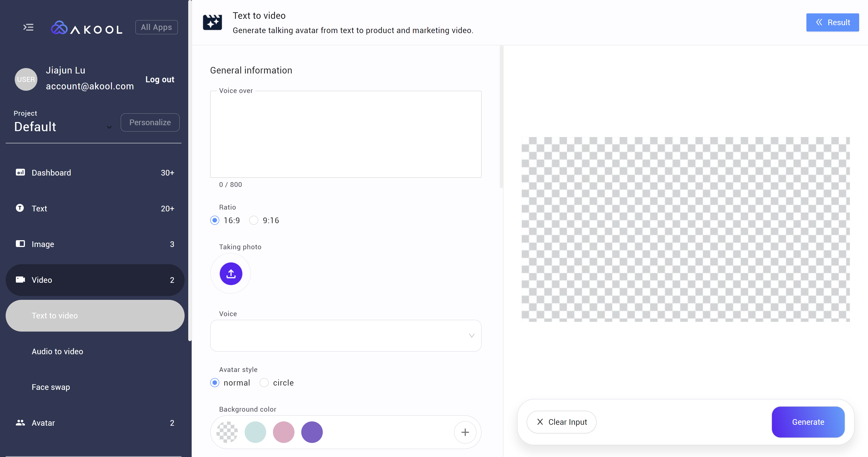Open Face swap menu item
Image resolution: width=868 pixels, height=457 pixels.
click(51, 387)
